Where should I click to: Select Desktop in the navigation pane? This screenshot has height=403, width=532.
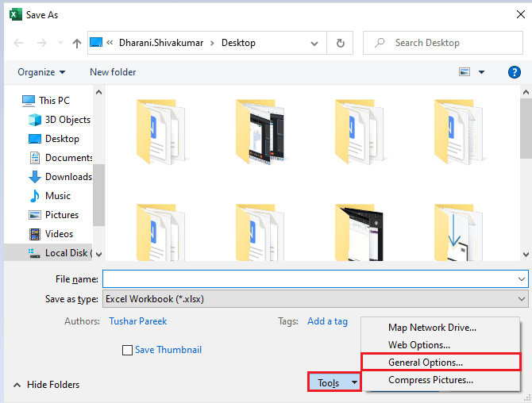coord(54,139)
